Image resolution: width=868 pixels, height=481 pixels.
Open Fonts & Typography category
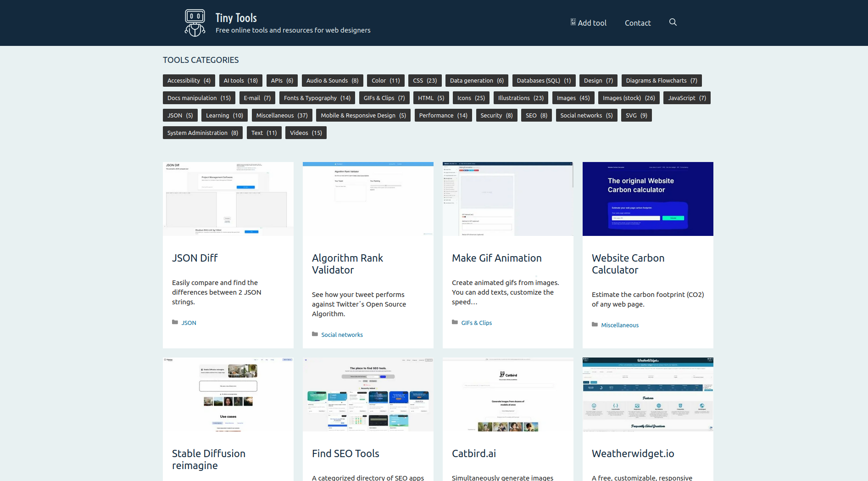coord(317,98)
